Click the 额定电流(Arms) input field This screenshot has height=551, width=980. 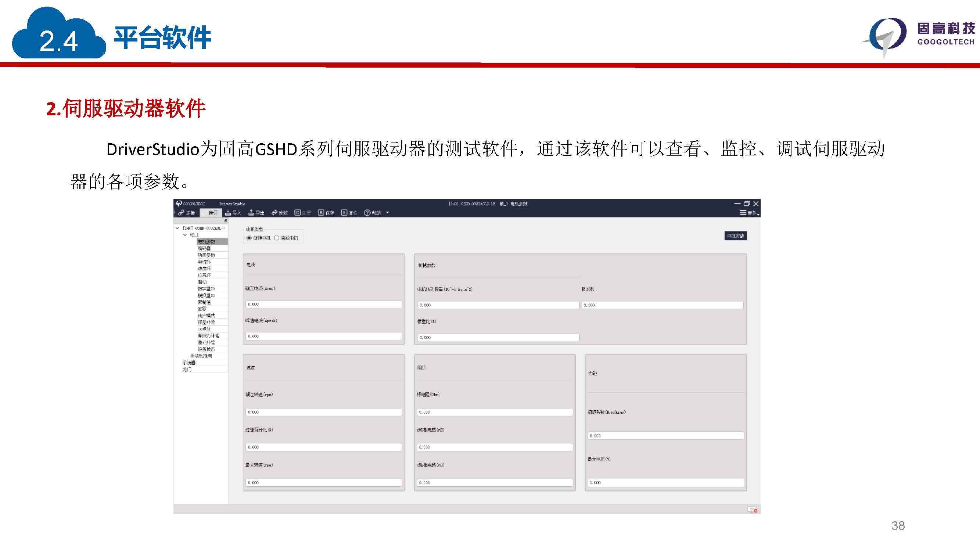click(323, 304)
